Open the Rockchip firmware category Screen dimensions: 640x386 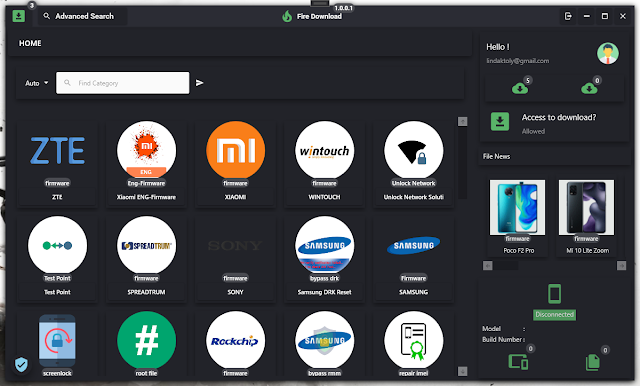coord(236,344)
